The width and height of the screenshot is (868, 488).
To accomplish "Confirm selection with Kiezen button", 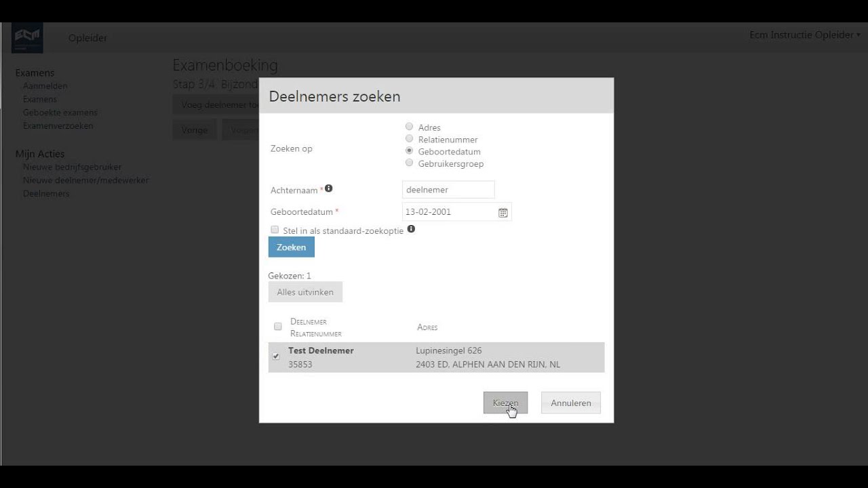I will click(505, 403).
